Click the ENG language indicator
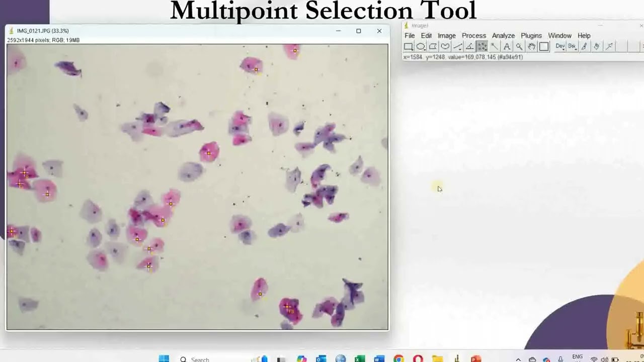Screen dimensions: 644x362 pos(577,357)
